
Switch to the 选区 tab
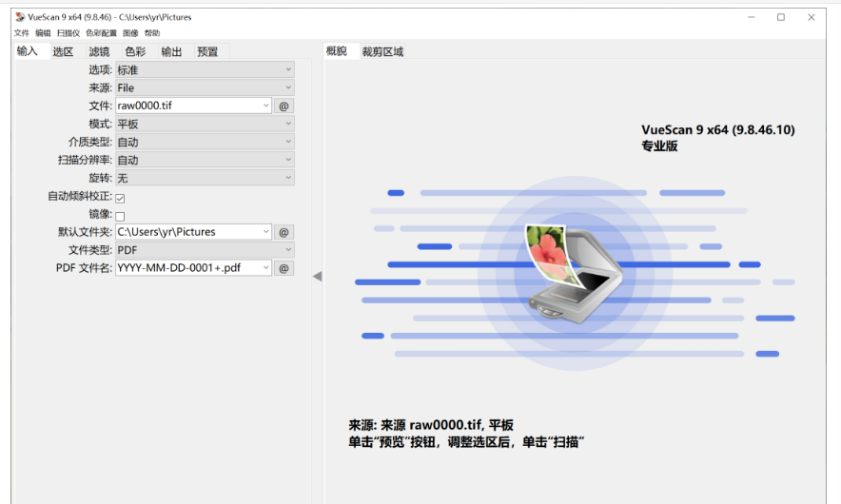pos(64,52)
